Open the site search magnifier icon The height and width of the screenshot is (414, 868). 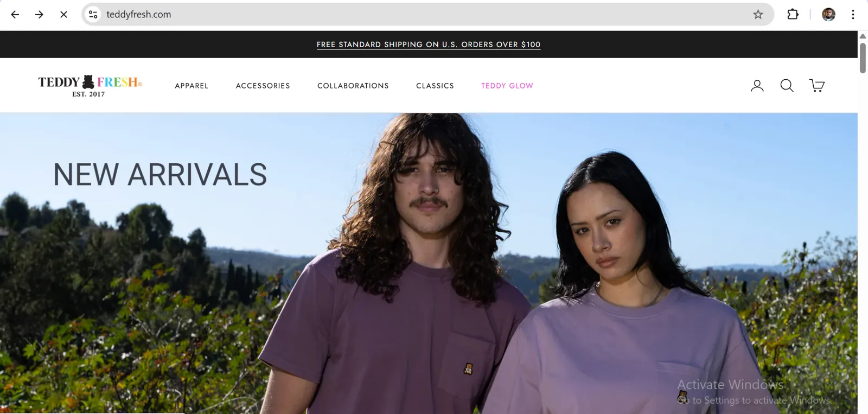787,86
